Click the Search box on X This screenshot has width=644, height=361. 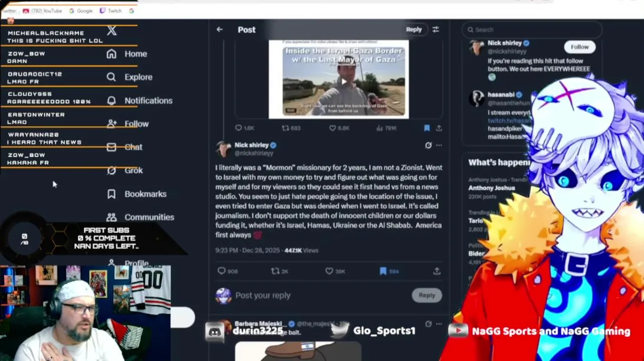[532, 30]
